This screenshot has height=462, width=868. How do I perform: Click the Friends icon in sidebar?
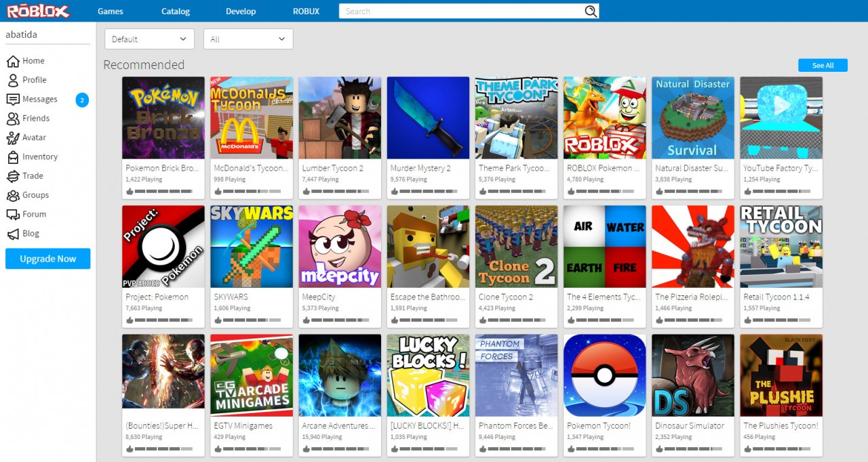coord(13,119)
